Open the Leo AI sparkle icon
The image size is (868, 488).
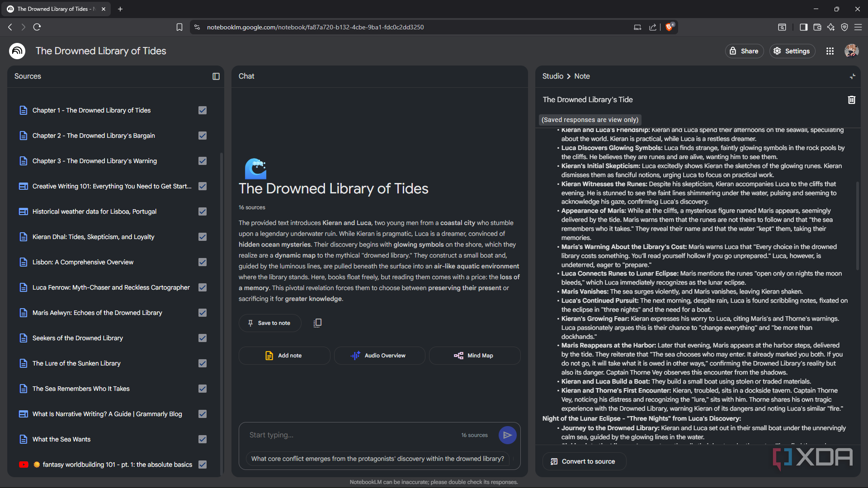(830, 27)
